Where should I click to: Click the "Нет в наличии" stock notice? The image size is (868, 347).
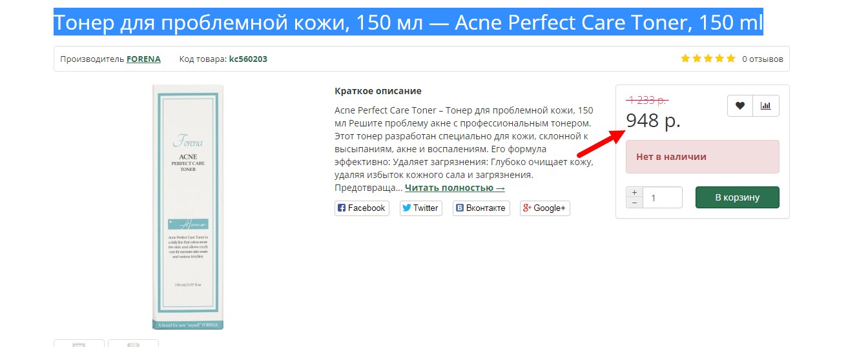pyautogui.click(x=702, y=157)
